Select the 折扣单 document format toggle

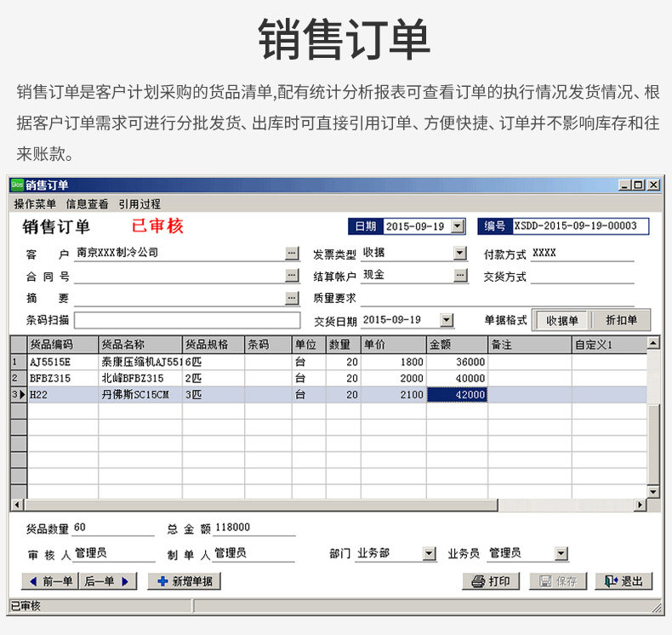(621, 320)
